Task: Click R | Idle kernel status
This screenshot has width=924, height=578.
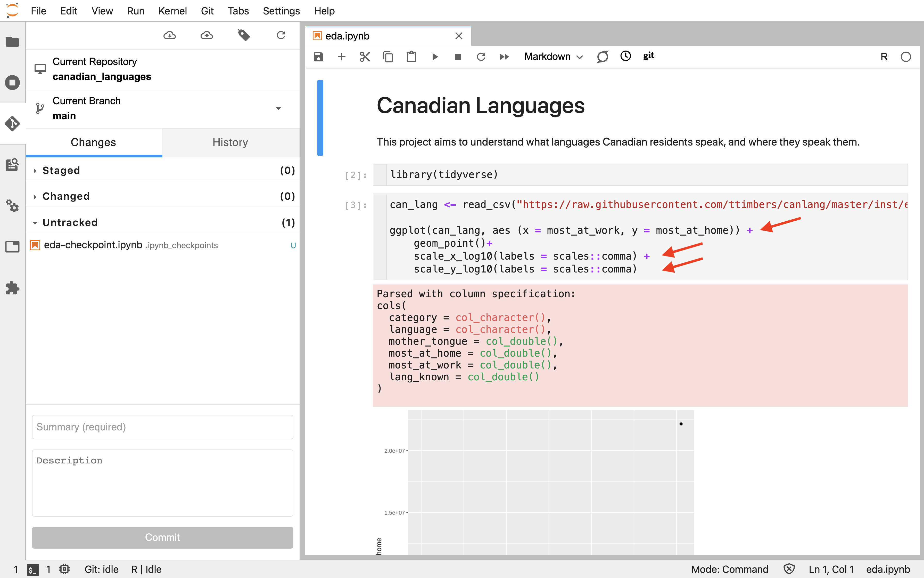Action: [x=146, y=569]
